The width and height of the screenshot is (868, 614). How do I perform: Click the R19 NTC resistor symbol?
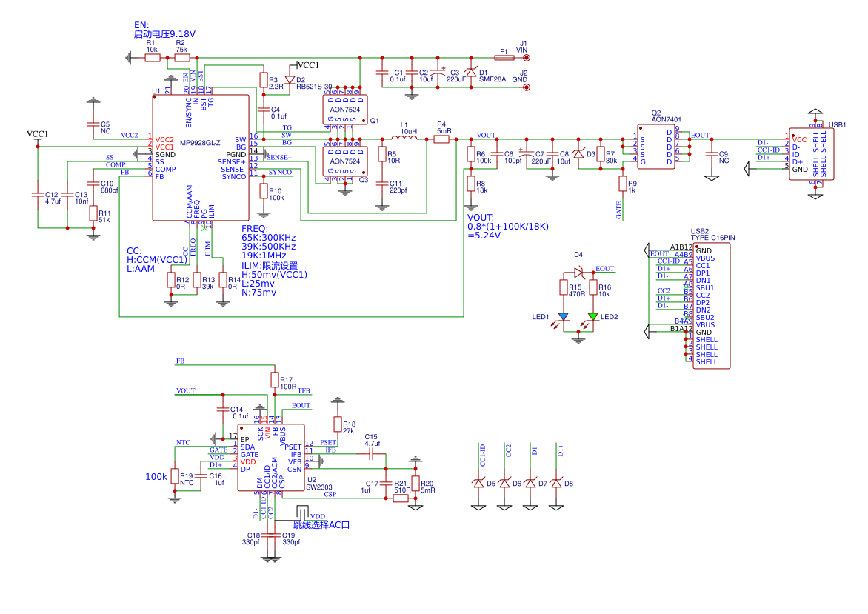tap(175, 477)
